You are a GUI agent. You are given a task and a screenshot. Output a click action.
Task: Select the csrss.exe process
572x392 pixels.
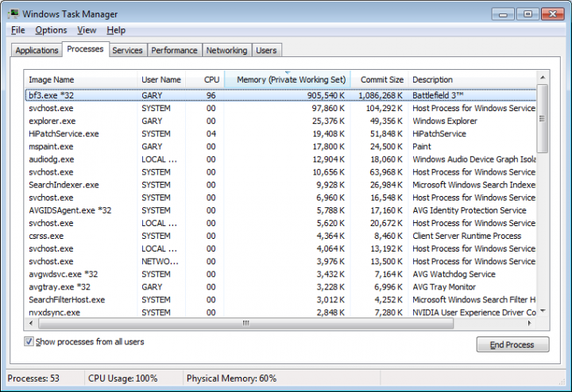point(280,236)
